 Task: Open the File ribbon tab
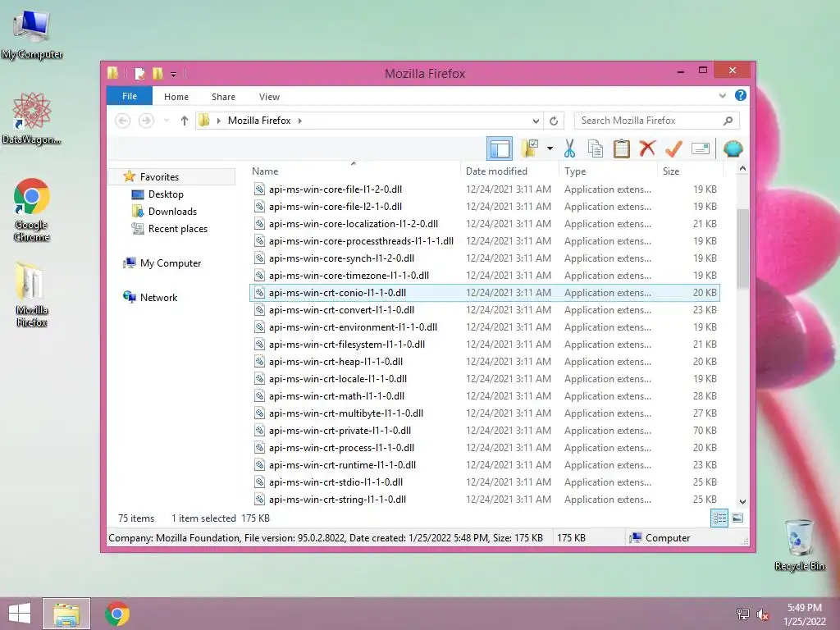(x=129, y=97)
